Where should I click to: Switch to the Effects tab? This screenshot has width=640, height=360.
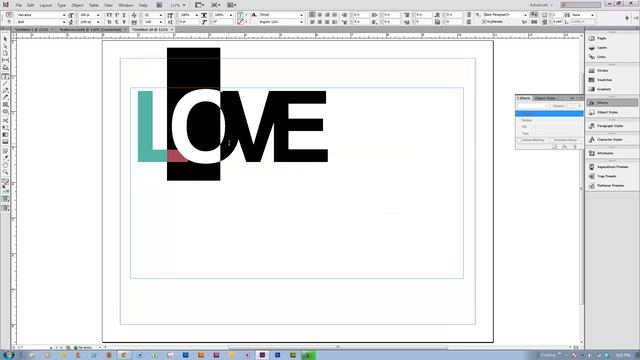[x=524, y=98]
